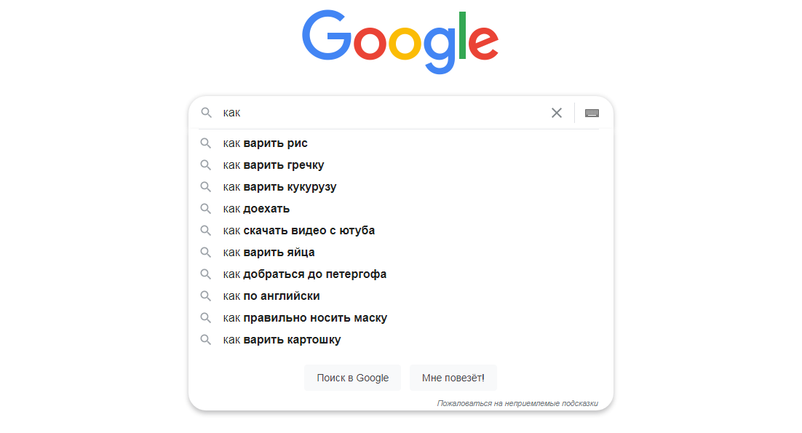
Task: Clear the search box with X icon
Action: [557, 113]
